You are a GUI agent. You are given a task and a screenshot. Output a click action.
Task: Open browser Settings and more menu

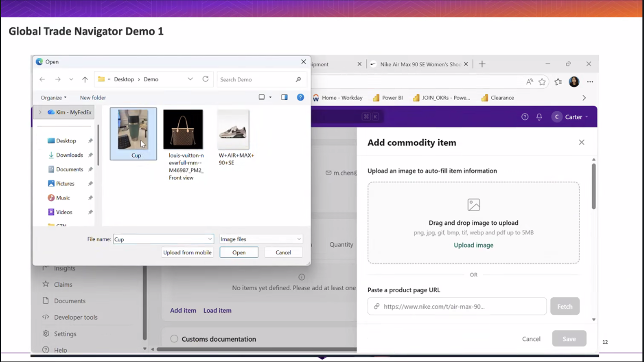pos(590,82)
